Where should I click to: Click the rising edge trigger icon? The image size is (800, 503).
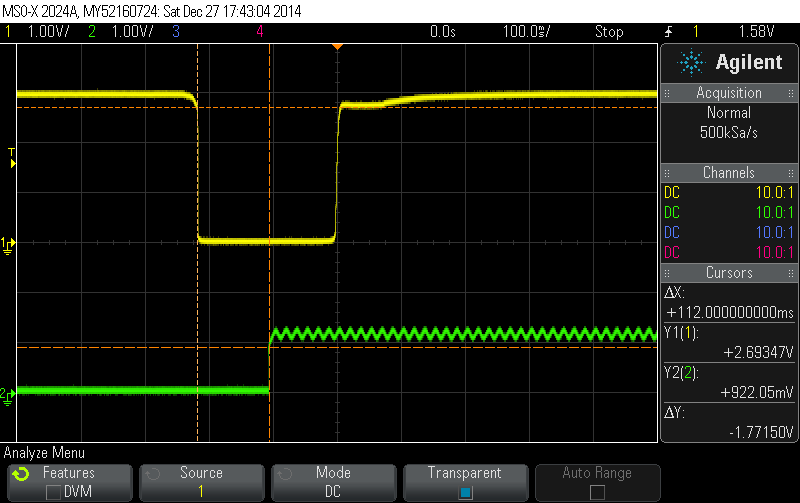click(x=668, y=32)
